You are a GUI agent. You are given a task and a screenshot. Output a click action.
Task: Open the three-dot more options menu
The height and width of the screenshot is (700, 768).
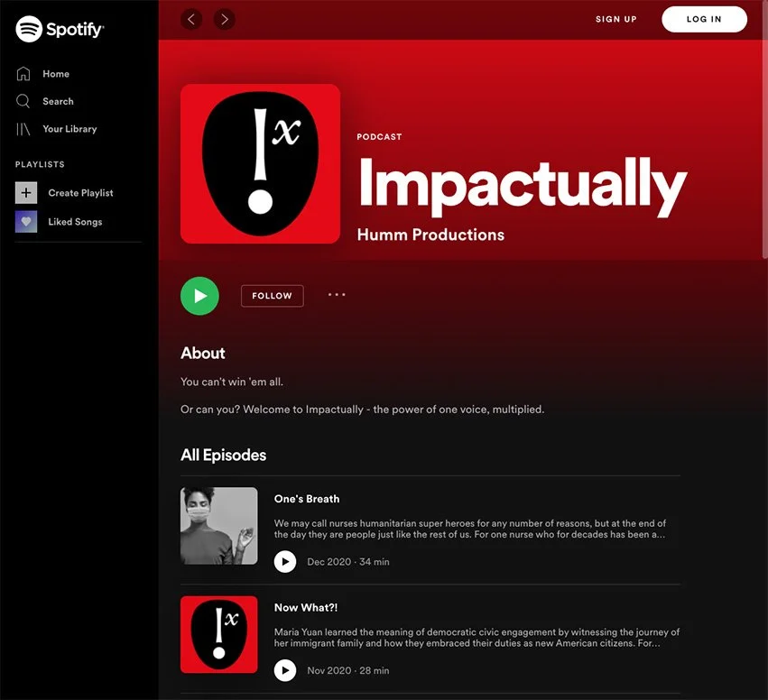[x=337, y=295]
